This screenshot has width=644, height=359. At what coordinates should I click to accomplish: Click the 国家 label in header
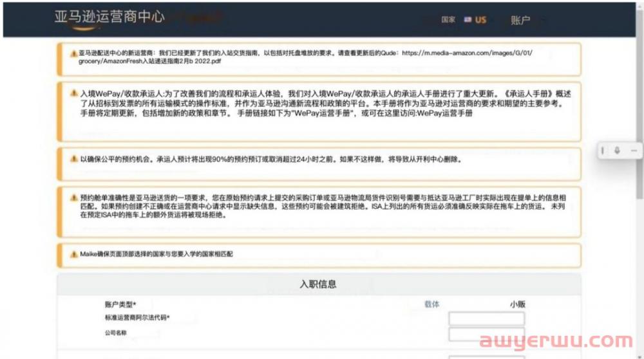[448, 20]
